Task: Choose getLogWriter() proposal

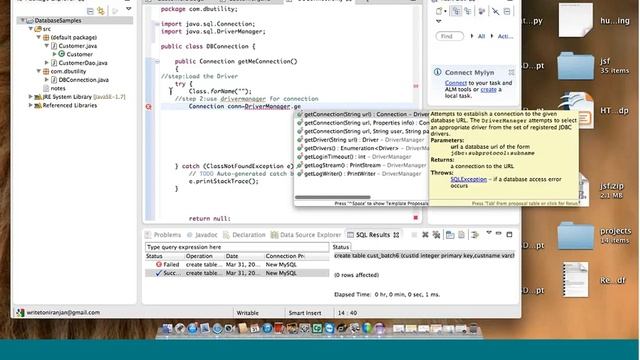Action: [362, 174]
